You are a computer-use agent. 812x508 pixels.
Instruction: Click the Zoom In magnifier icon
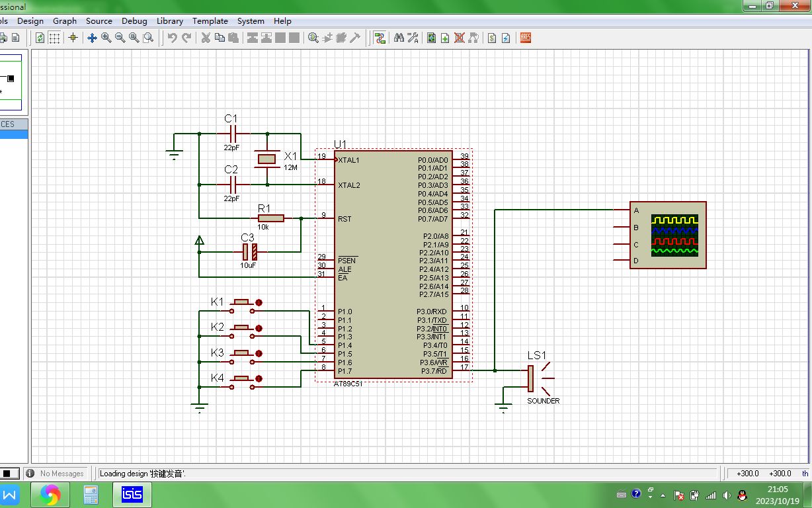[106, 38]
